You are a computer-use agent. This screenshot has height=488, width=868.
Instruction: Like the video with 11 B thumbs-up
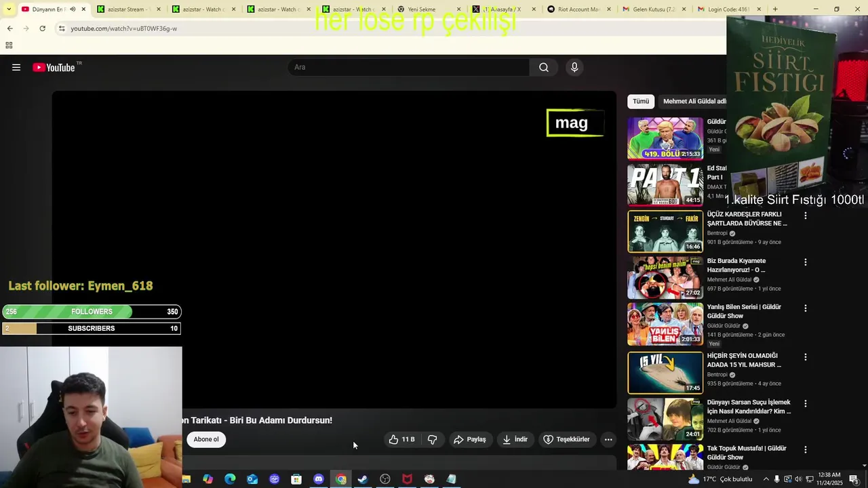tap(401, 439)
